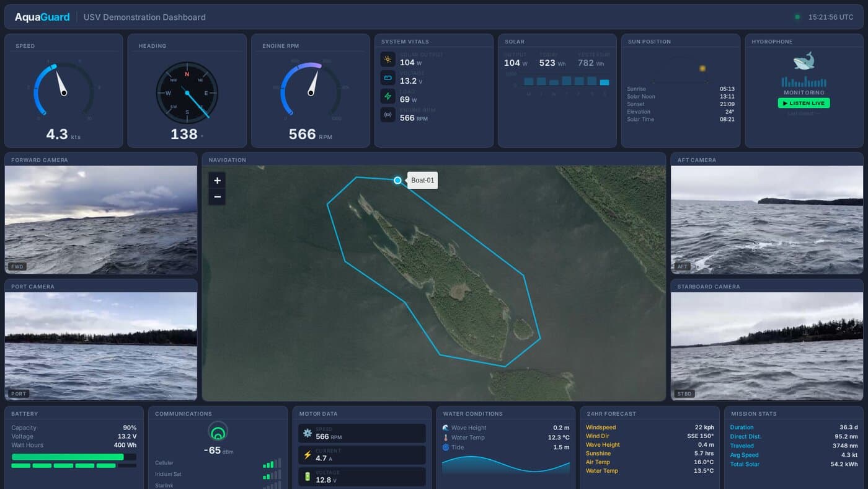Click the sun marker on sun position arc
The height and width of the screenshot is (489, 868).
(x=702, y=68)
